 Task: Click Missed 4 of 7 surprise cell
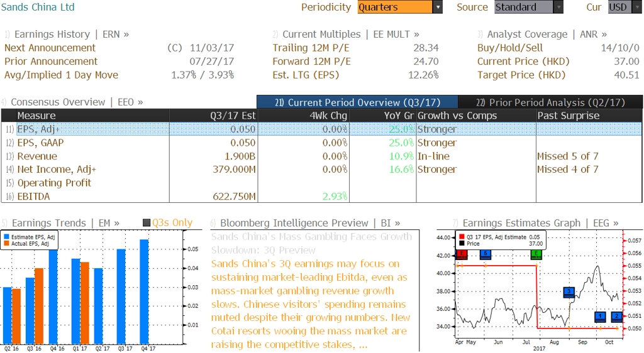568,170
